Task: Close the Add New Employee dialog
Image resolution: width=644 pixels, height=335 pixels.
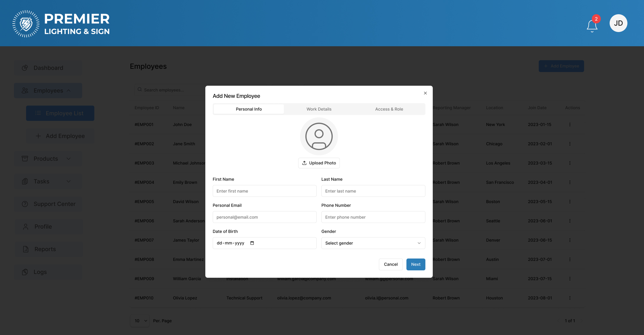Action: click(425, 93)
